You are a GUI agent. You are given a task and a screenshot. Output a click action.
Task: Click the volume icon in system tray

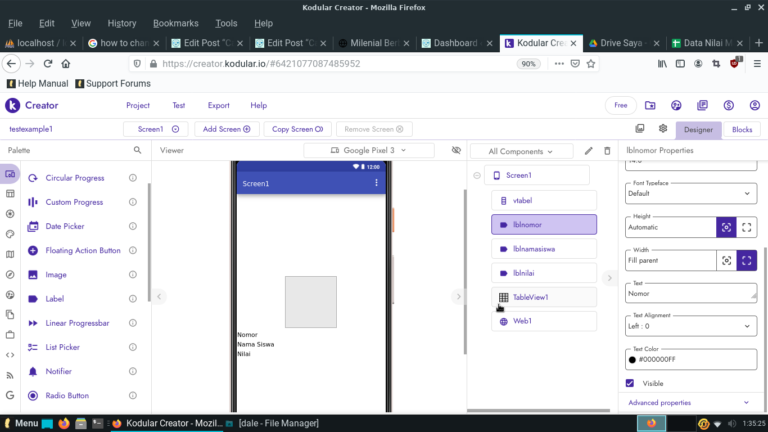coord(732,424)
